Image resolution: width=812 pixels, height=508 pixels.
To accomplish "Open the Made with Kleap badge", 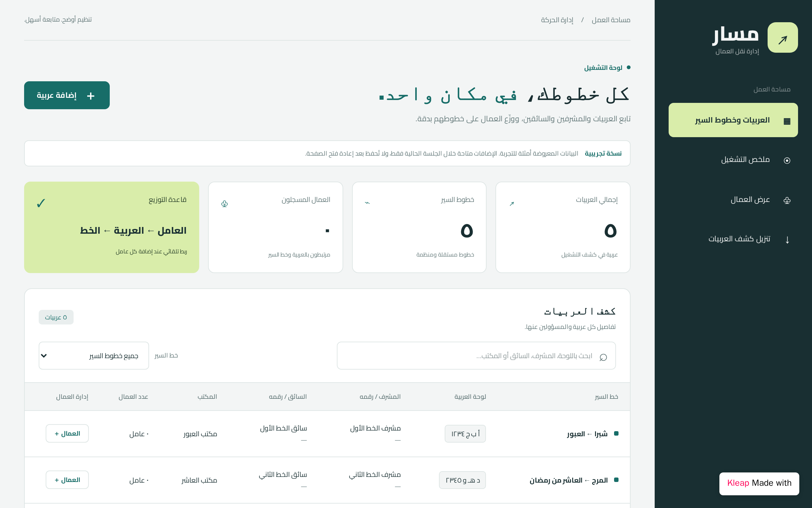I will pos(759,484).
